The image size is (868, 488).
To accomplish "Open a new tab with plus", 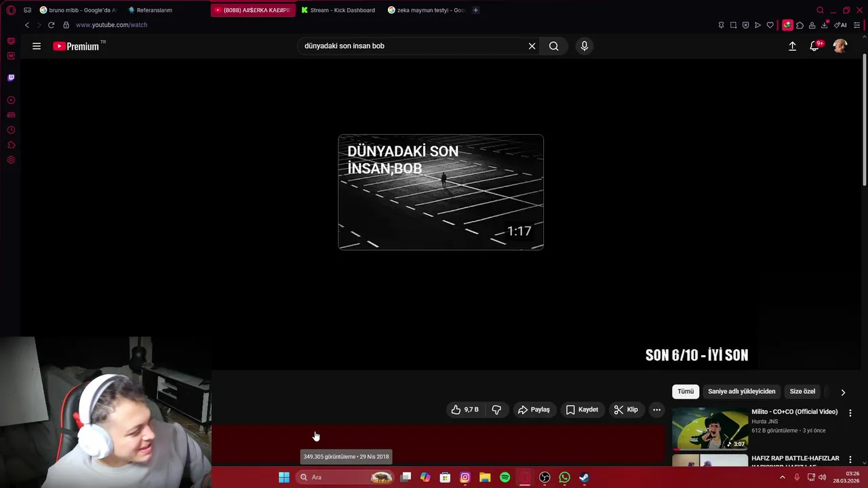I will pos(475,10).
